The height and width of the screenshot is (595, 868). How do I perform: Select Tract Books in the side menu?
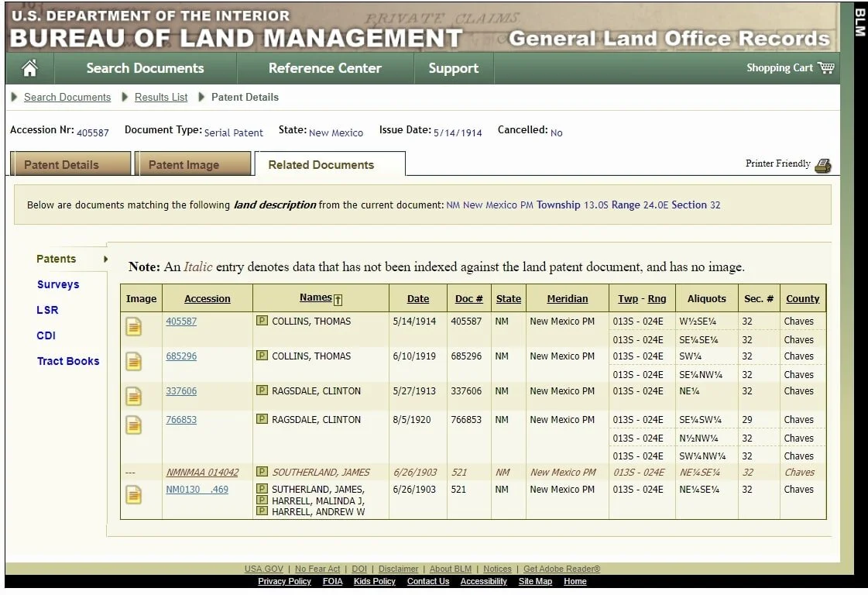(68, 361)
